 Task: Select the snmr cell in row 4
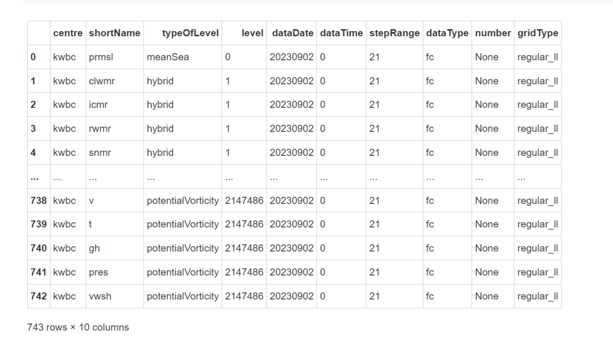(100, 153)
